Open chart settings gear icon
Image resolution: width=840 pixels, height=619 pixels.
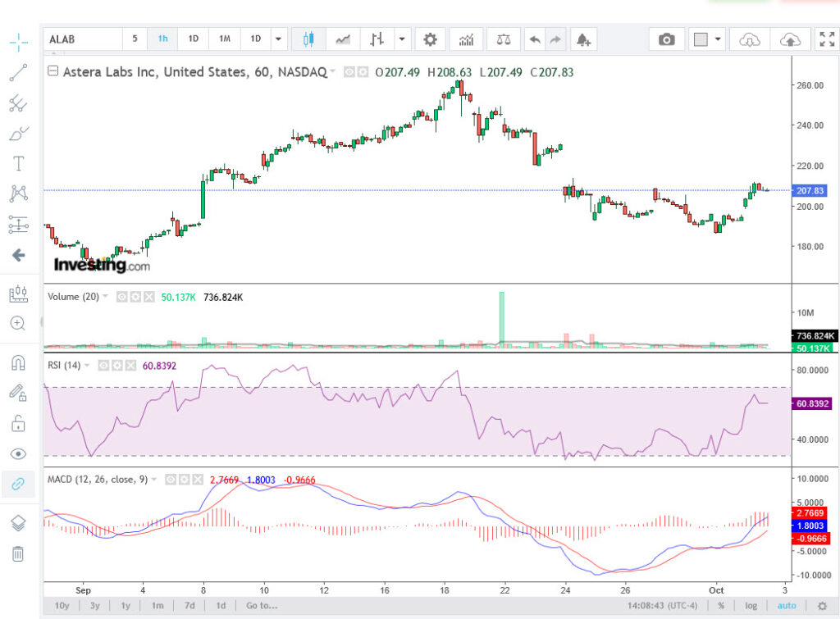coord(430,39)
